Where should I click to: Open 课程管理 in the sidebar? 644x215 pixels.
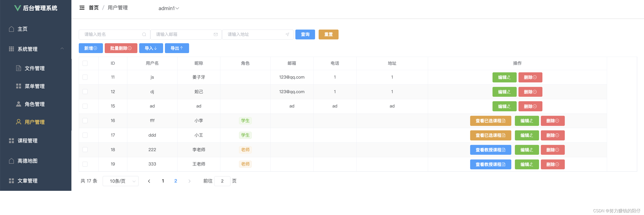coord(36,141)
